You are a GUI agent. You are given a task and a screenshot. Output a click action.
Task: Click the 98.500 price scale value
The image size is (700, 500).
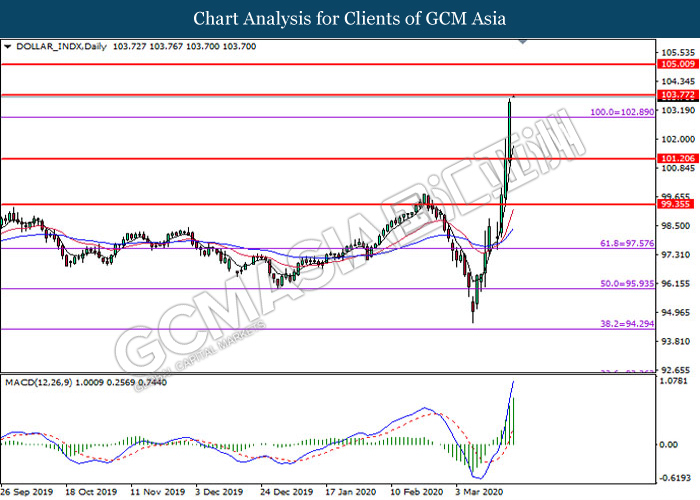[x=675, y=226]
